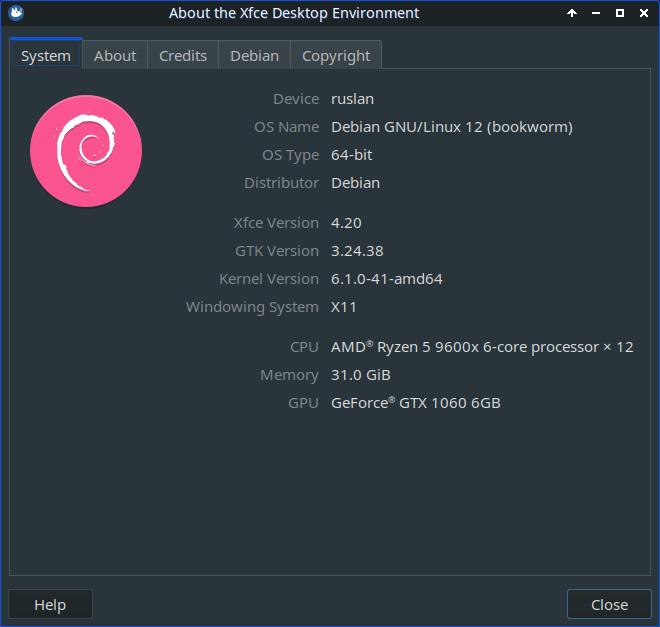This screenshot has height=627, width=660.
Task: Open the Credits tab
Action: click(183, 56)
